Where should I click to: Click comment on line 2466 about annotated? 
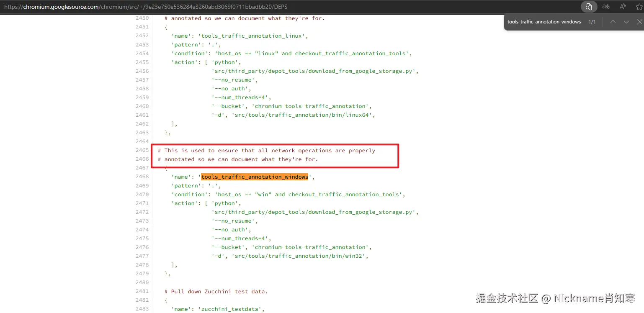click(238, 159)
